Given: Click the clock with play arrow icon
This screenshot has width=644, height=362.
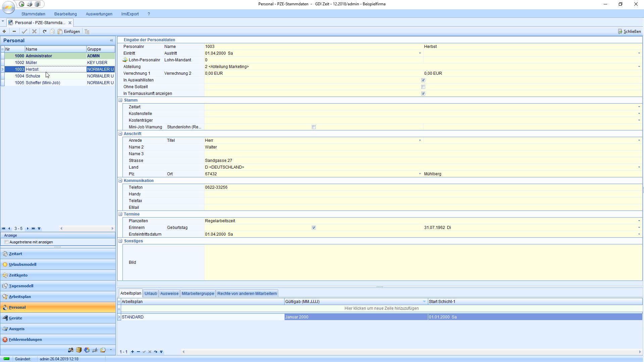Looking at the screenshot, I should [21, 4].
